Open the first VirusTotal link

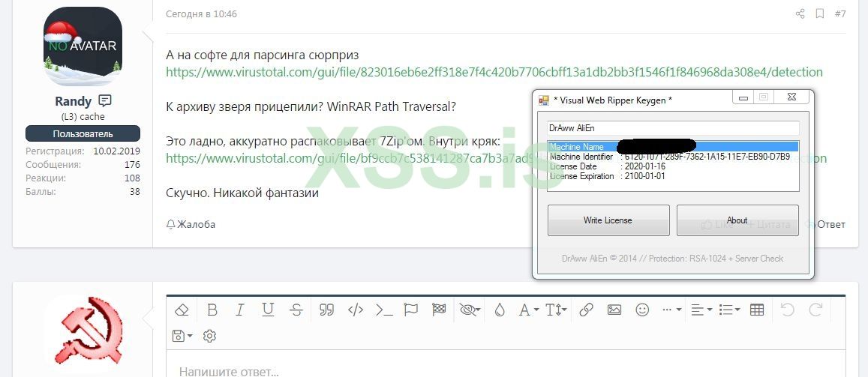click(494, 72)
